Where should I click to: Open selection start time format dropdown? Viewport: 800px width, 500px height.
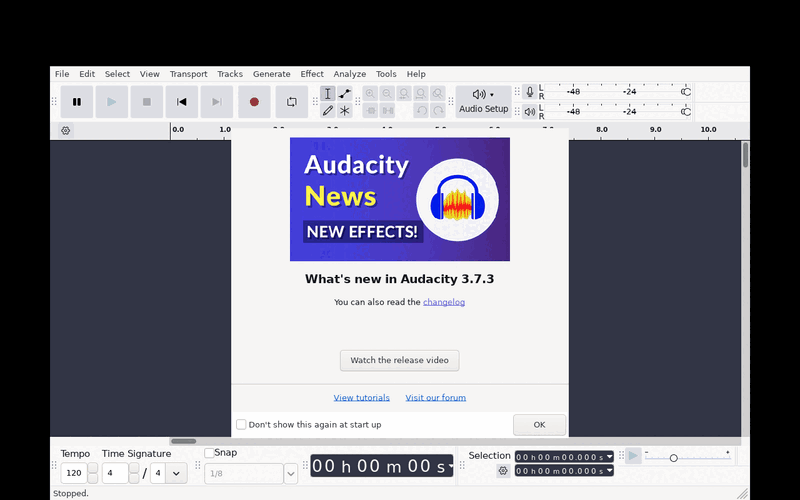tap(609, 457)
